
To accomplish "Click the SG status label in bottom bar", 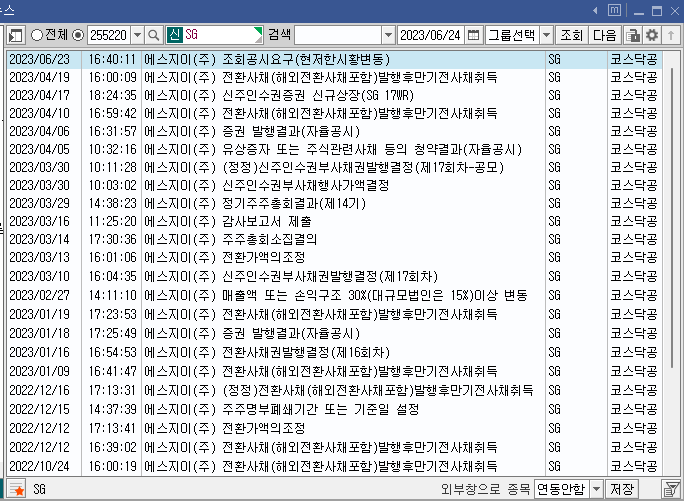I will (x=39, y=489).
